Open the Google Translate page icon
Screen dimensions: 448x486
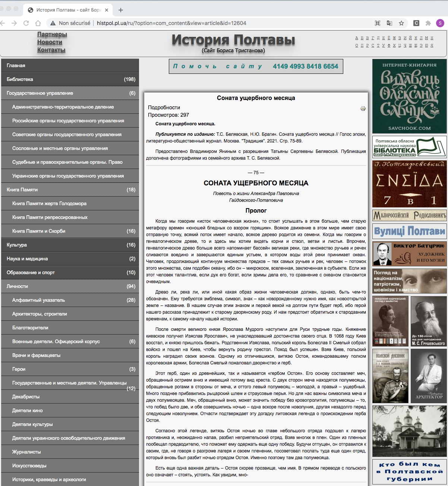coord(389,23)
